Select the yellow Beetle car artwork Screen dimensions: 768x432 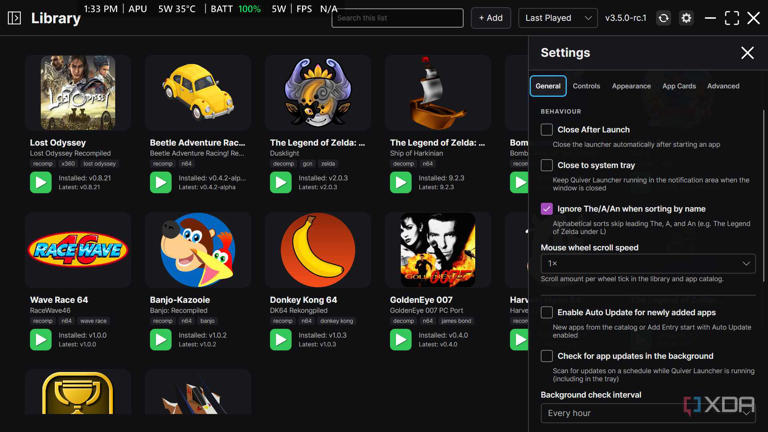(198, 93)
